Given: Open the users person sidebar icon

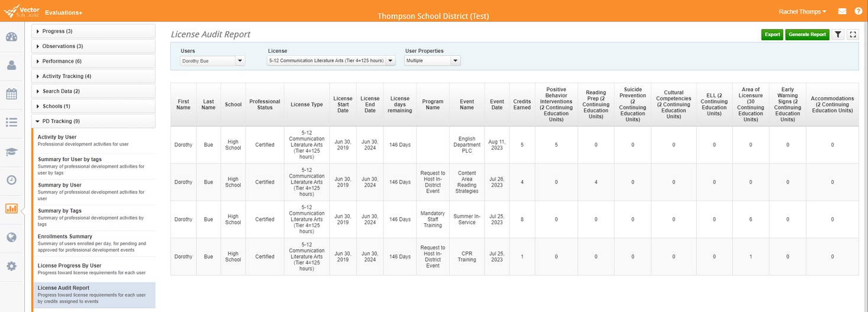Looking at the screenshot, I should pos(11,65).
